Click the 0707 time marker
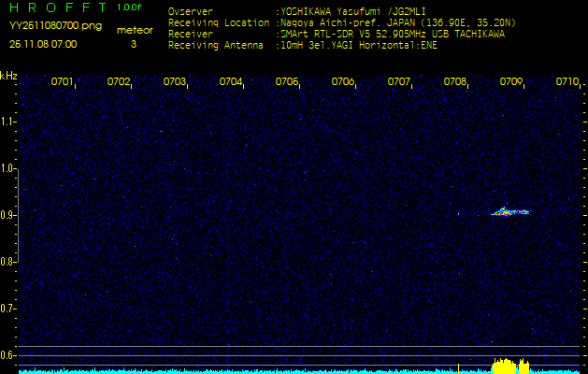Image resolution: width=588 pixels, height=374 pixels. (399, 81)
